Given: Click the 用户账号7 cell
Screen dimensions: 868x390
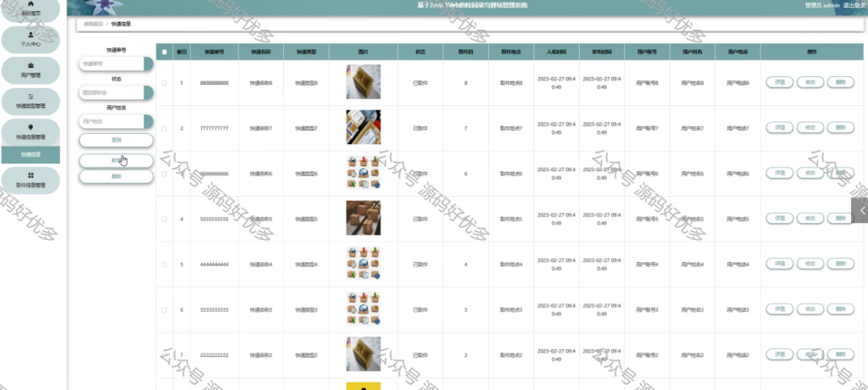Looking at the screenshot, I should (647, 129).
